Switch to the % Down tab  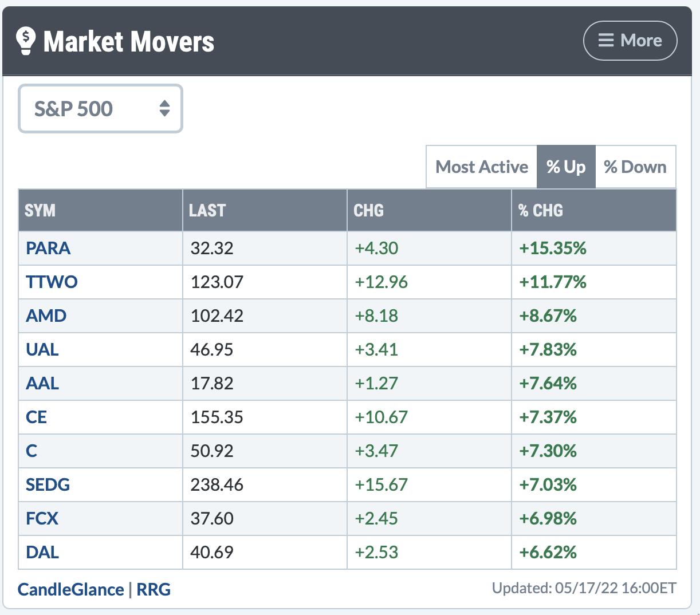point(635,167)
